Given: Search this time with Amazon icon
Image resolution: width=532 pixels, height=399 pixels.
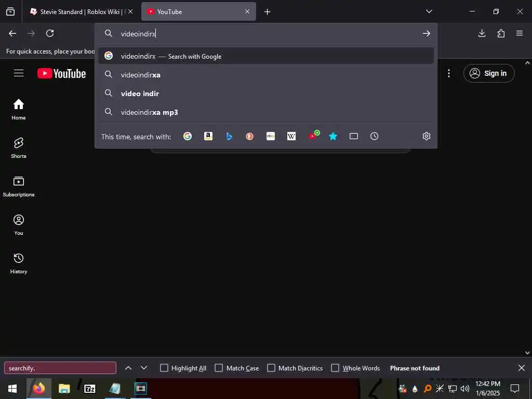Looking at the screenshot, I should click(x=208, y=137).
